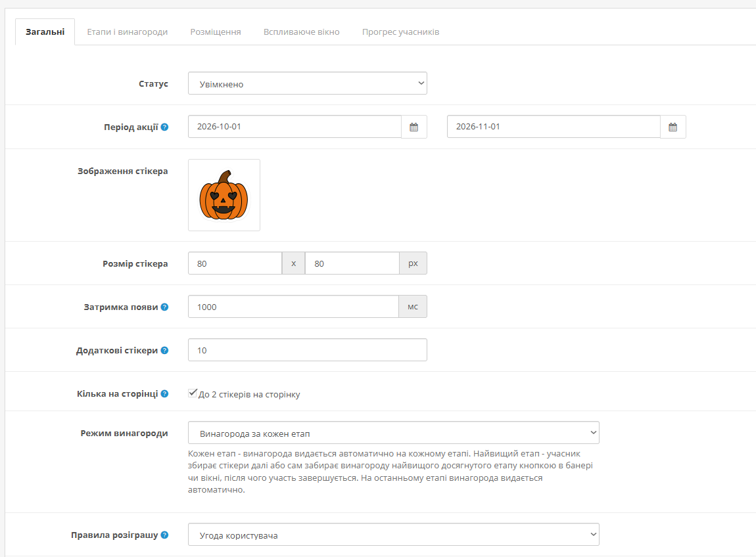
Task: Click the 'px' unit label
Action: coord(413,263)
